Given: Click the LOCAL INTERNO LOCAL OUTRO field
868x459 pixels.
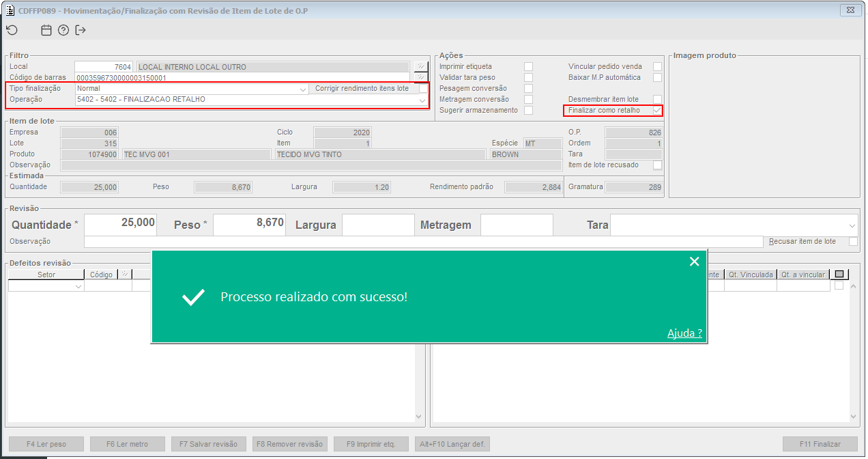Looking at the screenshot, I should (x=274, y=67).
